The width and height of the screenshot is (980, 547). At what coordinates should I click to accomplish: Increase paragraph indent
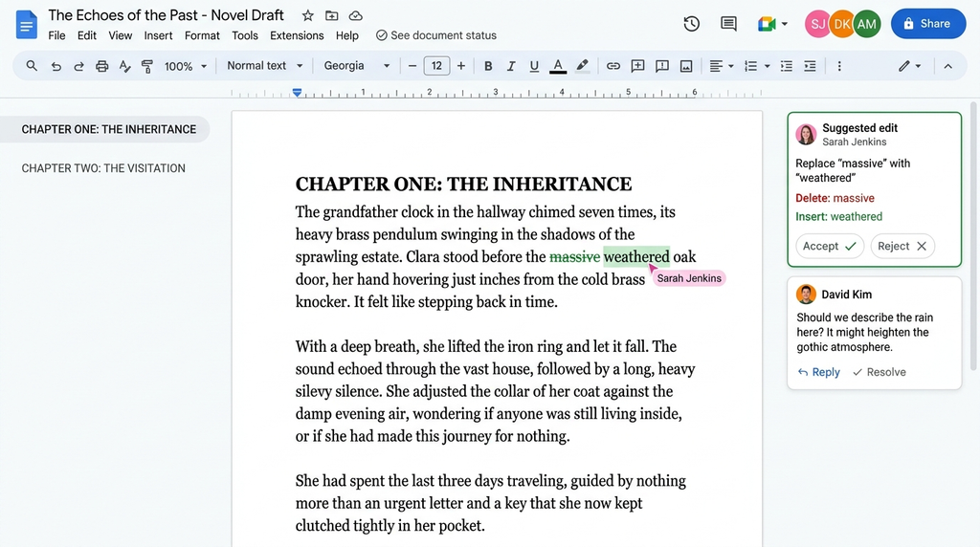(810, 66)
